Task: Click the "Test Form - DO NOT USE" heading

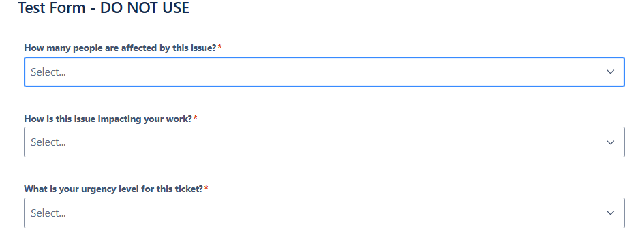Action: tap(104, 7)
